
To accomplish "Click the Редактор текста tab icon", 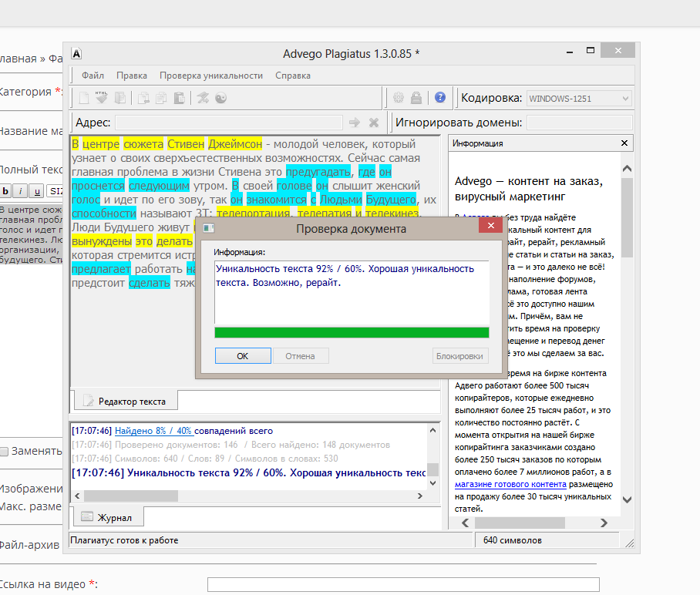I will pyautogui.click(x=89, y=400).
